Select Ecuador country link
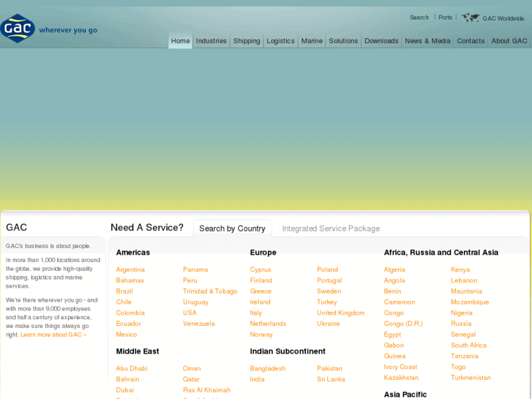This screenshot has height=399, width=532. (129, 324)
